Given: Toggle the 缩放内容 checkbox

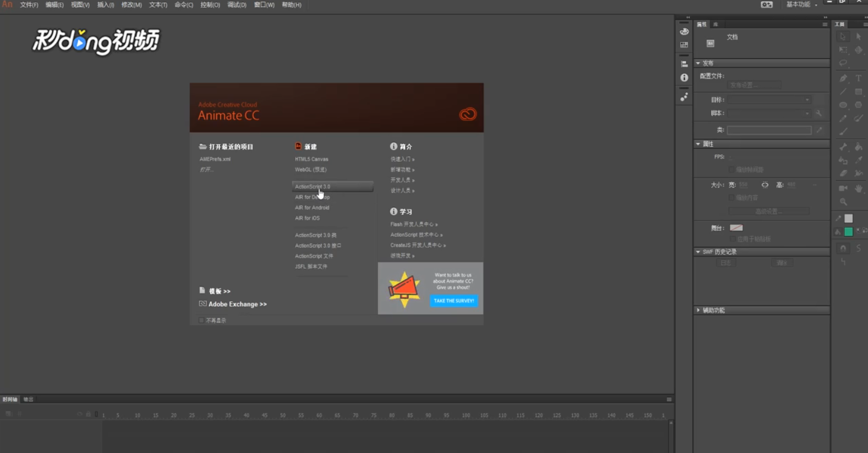Looking at the screenshot, I should pyautogui.click(x=731, y=198).
